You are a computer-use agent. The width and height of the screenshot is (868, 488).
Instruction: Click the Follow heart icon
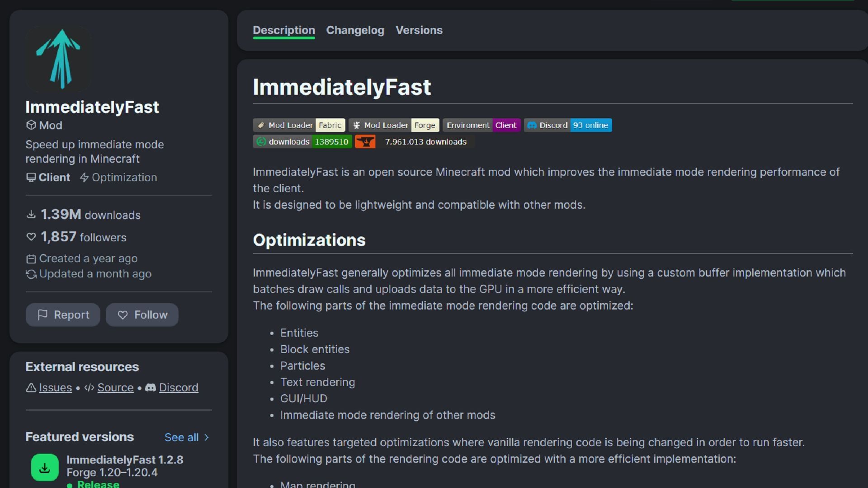[122, 314]
